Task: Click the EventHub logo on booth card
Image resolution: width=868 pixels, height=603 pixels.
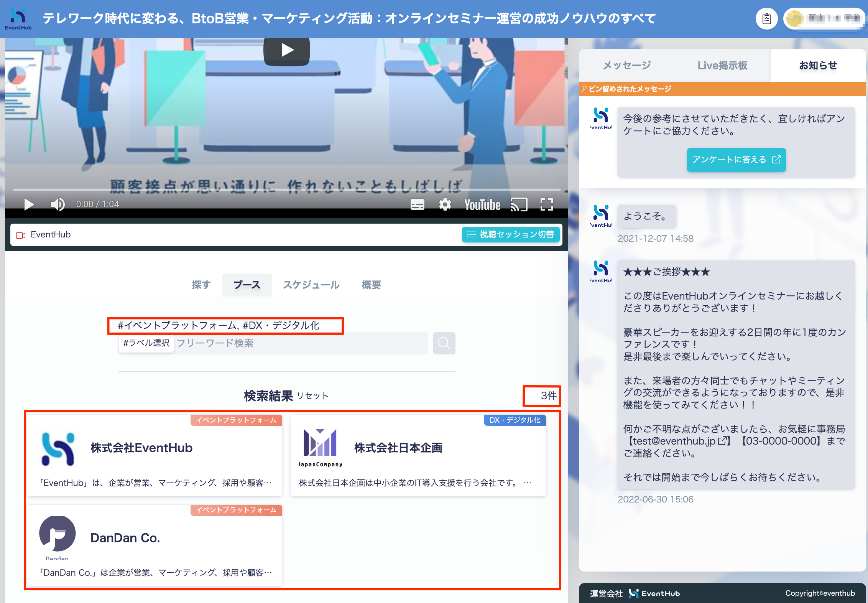Action: tap(58, 448)
